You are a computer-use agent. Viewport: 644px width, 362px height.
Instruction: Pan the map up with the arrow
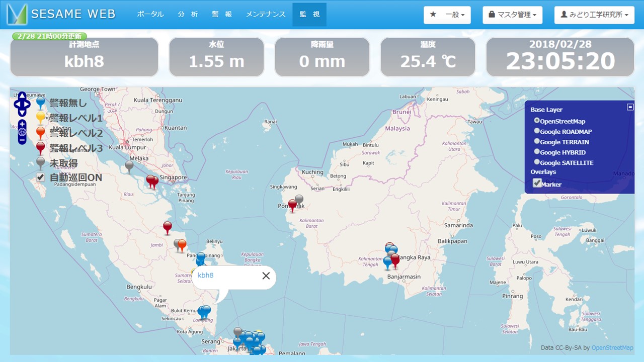click(22, 96)
